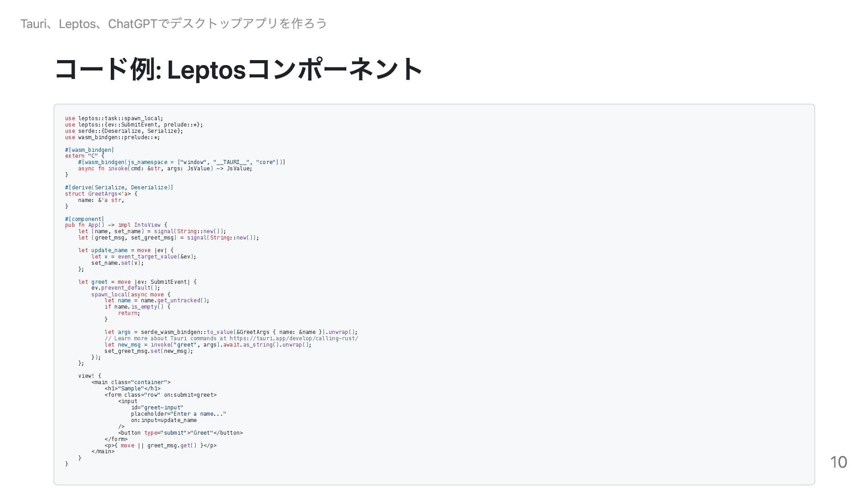
Task: Click the line "use leptos::task::spawn_local;"
Action: tap(114, 118)
